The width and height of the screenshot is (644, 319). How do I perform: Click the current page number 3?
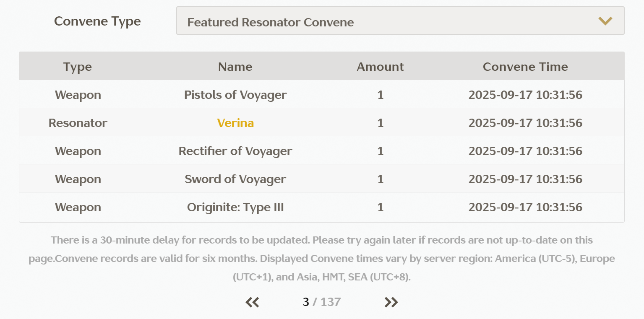click(x=306, y=302)
